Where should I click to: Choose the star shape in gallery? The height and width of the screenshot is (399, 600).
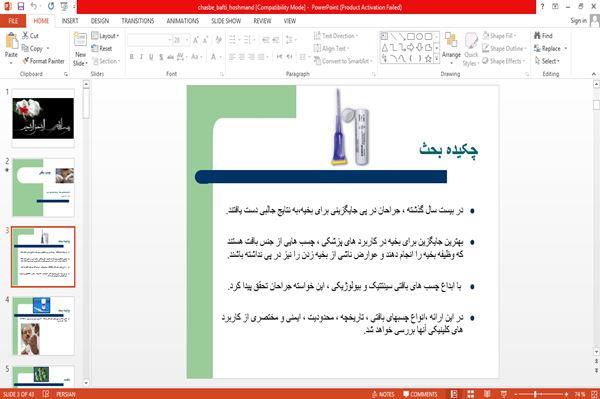point(428,59)
